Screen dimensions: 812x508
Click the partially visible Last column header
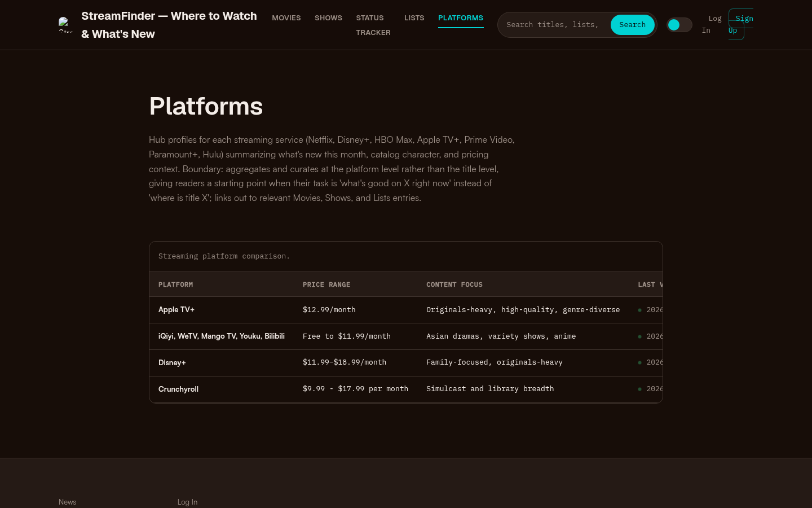650,284
